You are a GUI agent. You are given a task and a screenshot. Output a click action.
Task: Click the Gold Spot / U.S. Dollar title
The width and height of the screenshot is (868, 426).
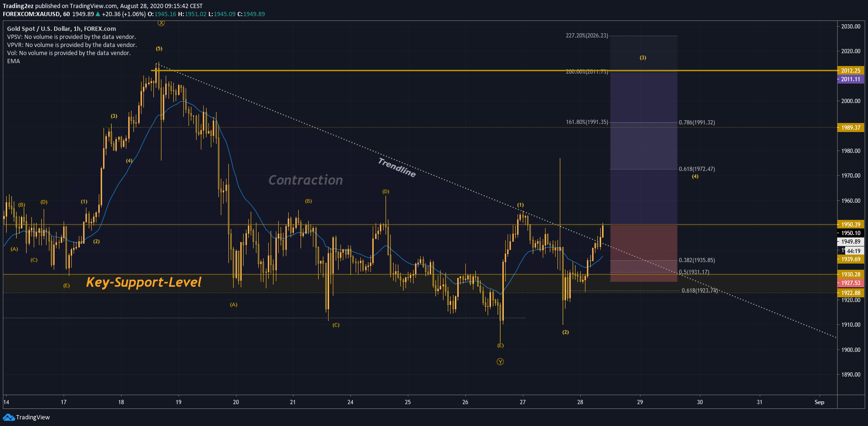tap(61, 28)
